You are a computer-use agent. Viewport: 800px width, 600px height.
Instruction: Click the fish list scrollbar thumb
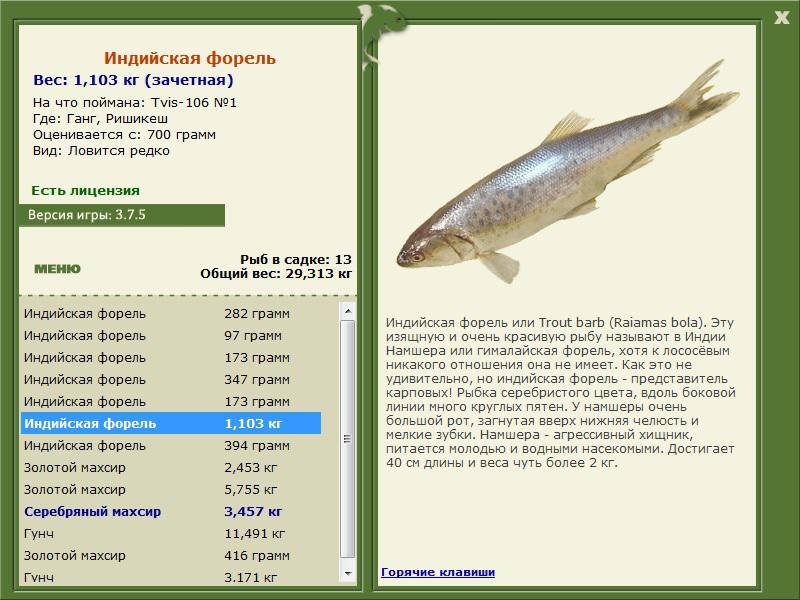point(348,439)
